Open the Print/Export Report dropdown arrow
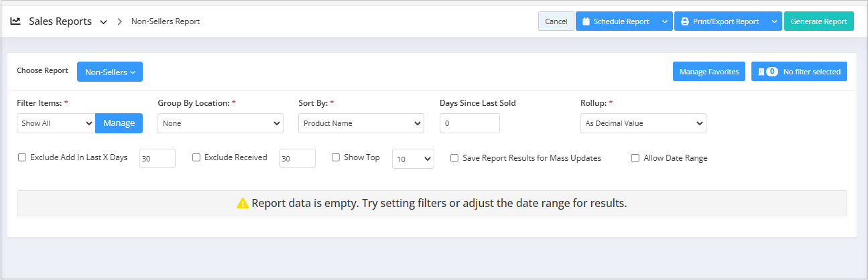Screen dimensions: 868x280 (x=774, y=21)
